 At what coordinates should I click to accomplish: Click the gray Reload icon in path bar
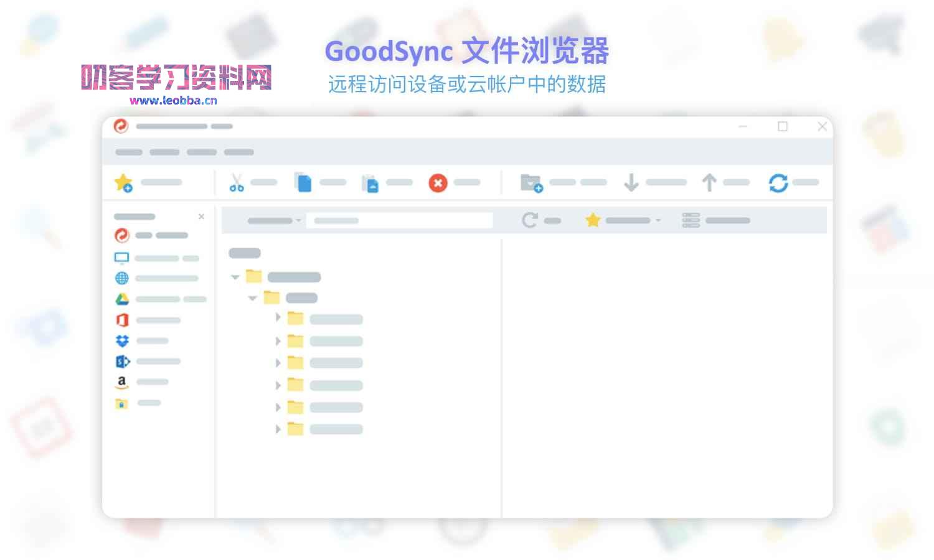[529, 220]
